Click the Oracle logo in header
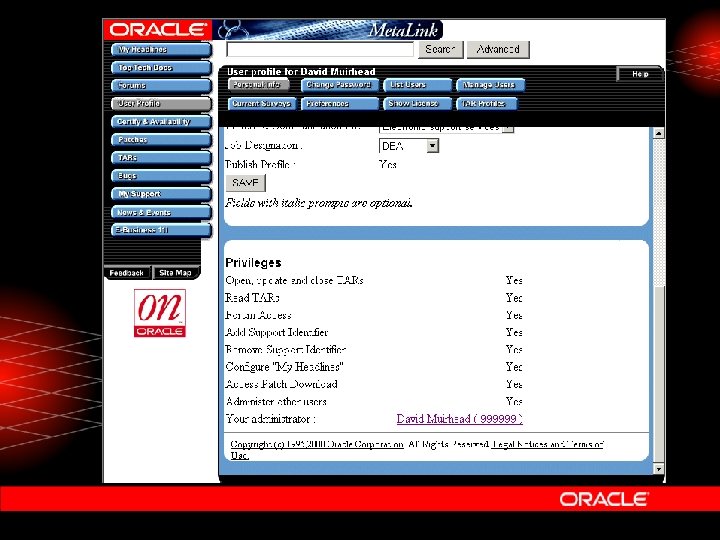 (158, 30)
